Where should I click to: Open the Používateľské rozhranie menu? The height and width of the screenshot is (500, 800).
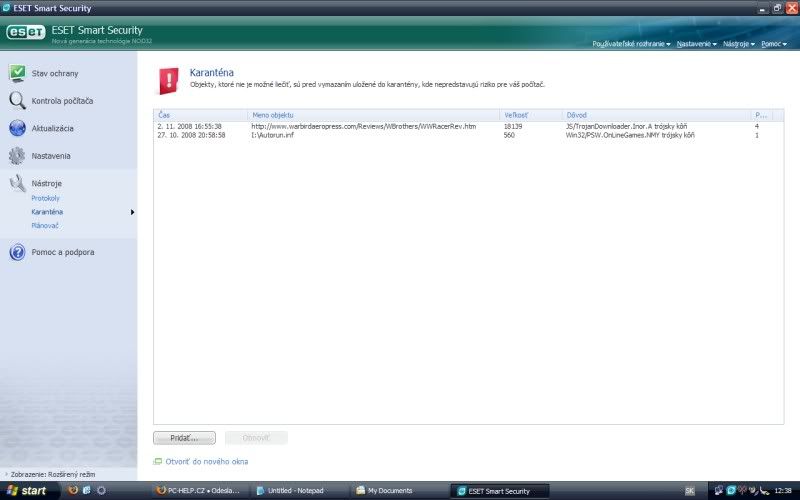[631, 44]
